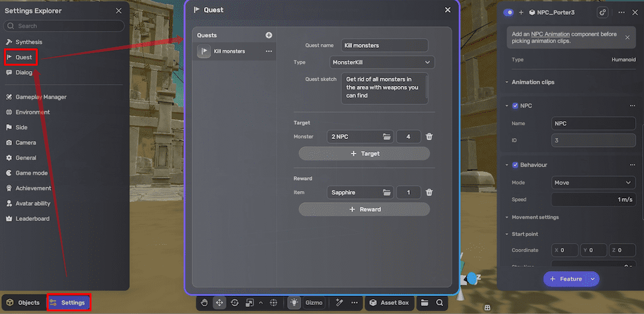The height and width of the screenshot is (314, 644).
Task: Collapse the Animation clips section
Action: click(507, 82)
